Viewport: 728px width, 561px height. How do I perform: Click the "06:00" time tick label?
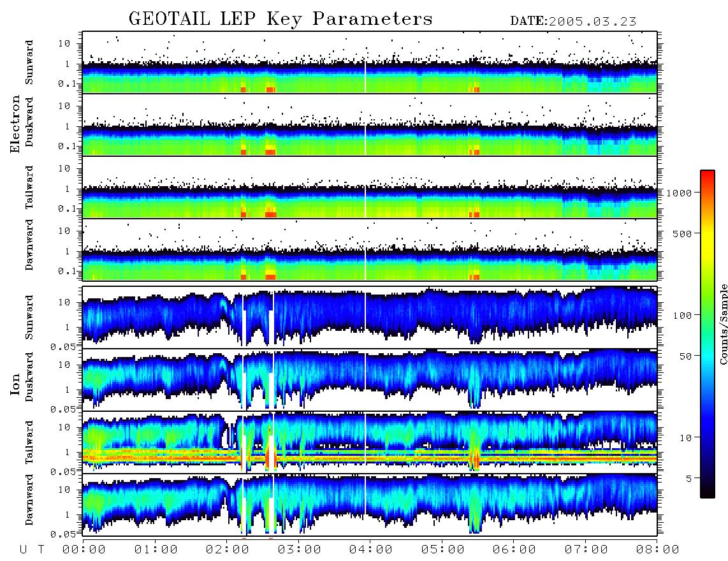[514, 550]
